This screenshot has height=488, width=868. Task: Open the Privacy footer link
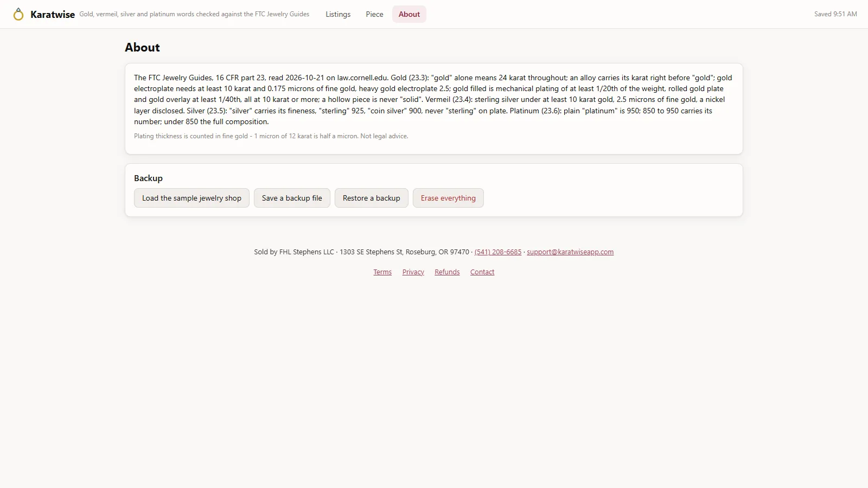coord(413,272)
